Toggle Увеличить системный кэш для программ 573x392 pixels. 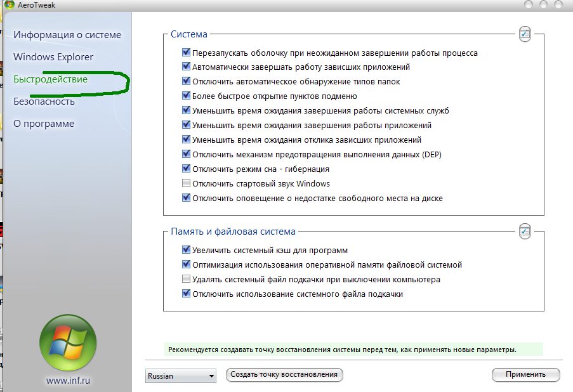186,249
